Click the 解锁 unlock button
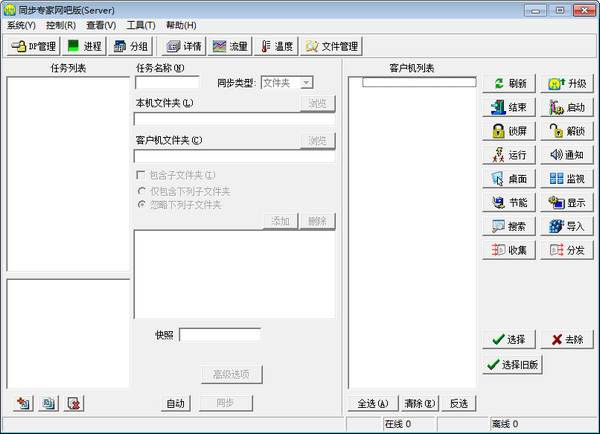This screenshot has width=600, height=434. pos(567,131)
